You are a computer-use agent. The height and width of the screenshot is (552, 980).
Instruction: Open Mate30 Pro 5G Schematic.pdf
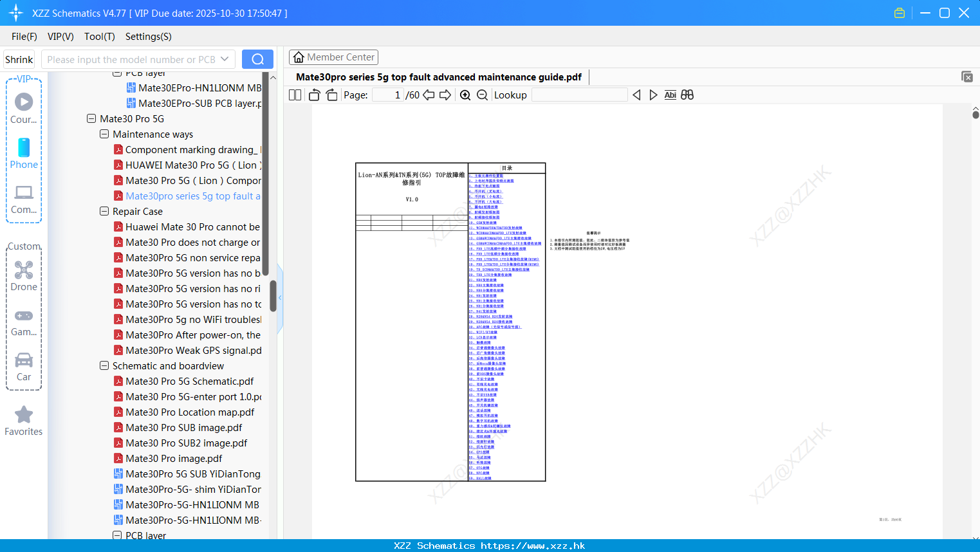183,382
